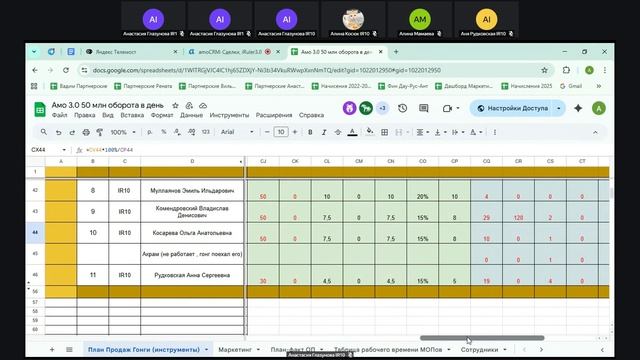Screen dimensions: 640x360
Task: Open the zoom 100% dropdown
Action: pos(122,132)
